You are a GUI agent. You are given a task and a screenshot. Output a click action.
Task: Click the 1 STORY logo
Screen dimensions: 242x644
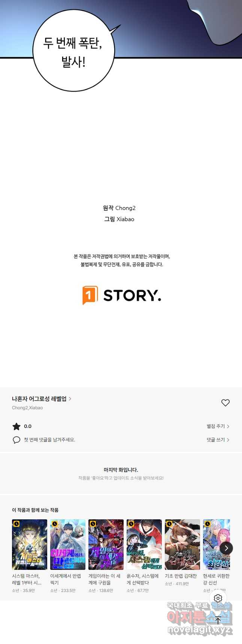[122, 295]
